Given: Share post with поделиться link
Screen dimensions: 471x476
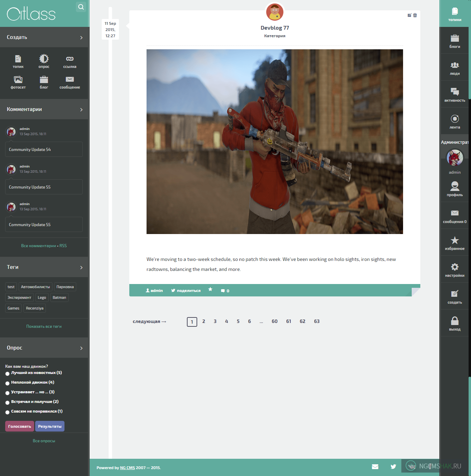Looking at the screenshot, I should click(x=186, y=291).
